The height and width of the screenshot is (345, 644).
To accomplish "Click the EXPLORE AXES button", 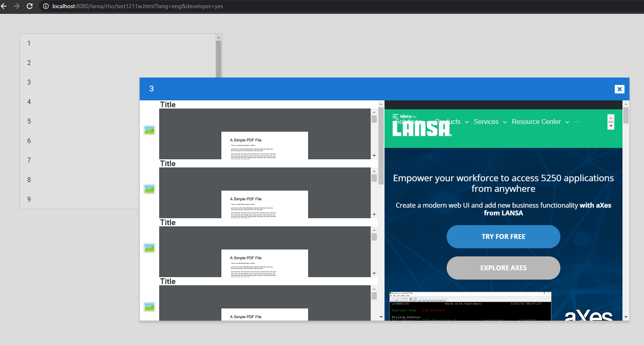I will click(x=504, y=268).
